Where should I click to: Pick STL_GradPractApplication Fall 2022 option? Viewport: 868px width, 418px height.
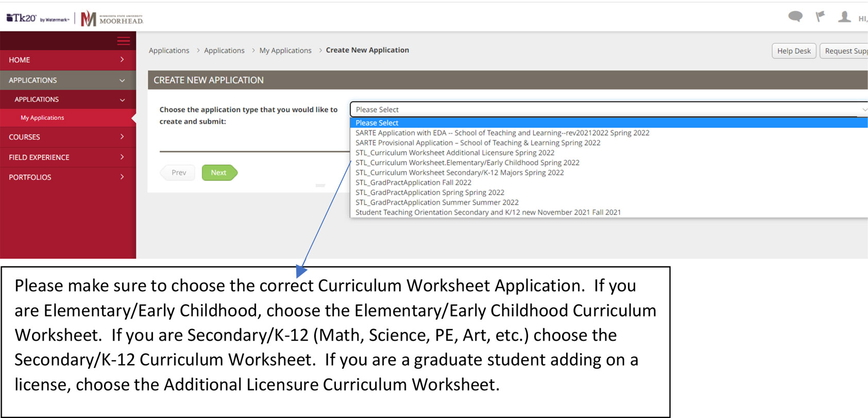coord(413,182)
